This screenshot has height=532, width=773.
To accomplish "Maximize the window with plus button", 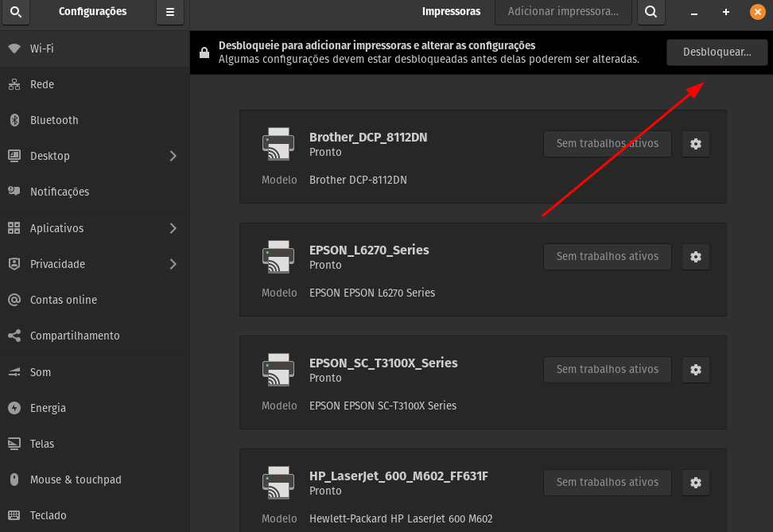I will (x=725, y=12).
